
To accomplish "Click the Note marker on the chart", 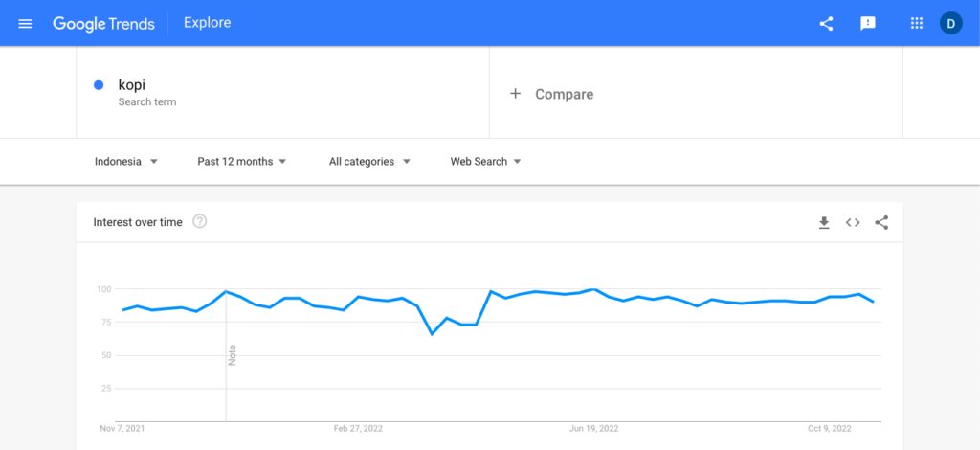I will (232, 355).
